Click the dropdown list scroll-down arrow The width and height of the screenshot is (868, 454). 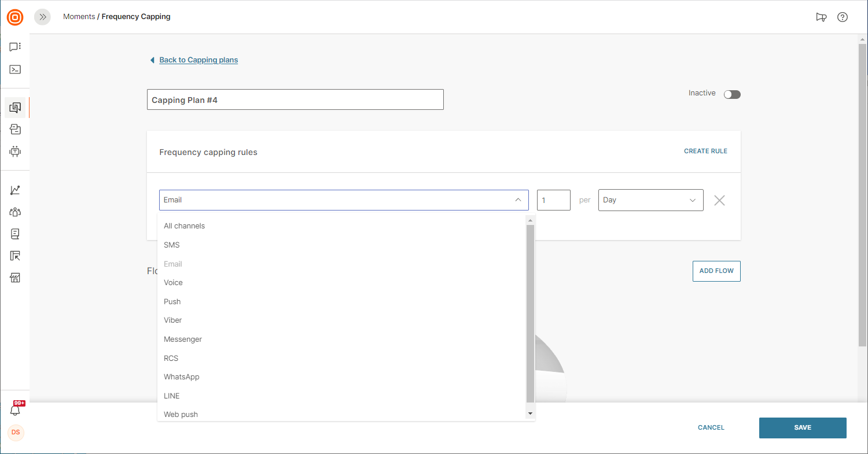click(530, 414)
